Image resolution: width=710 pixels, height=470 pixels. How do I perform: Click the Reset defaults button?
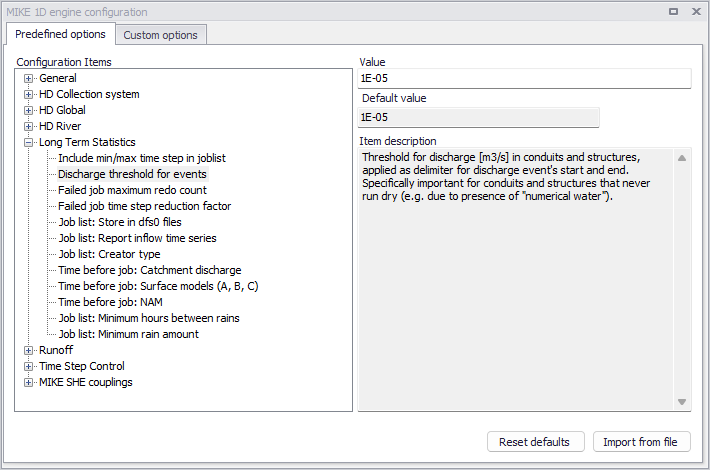pos(536,442)
